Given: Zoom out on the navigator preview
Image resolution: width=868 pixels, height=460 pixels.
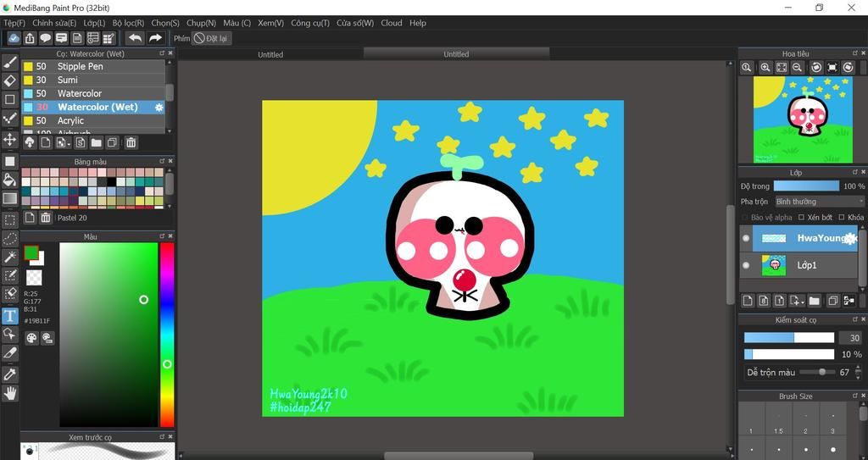Looking at the screenshot, I should point(797,68).
